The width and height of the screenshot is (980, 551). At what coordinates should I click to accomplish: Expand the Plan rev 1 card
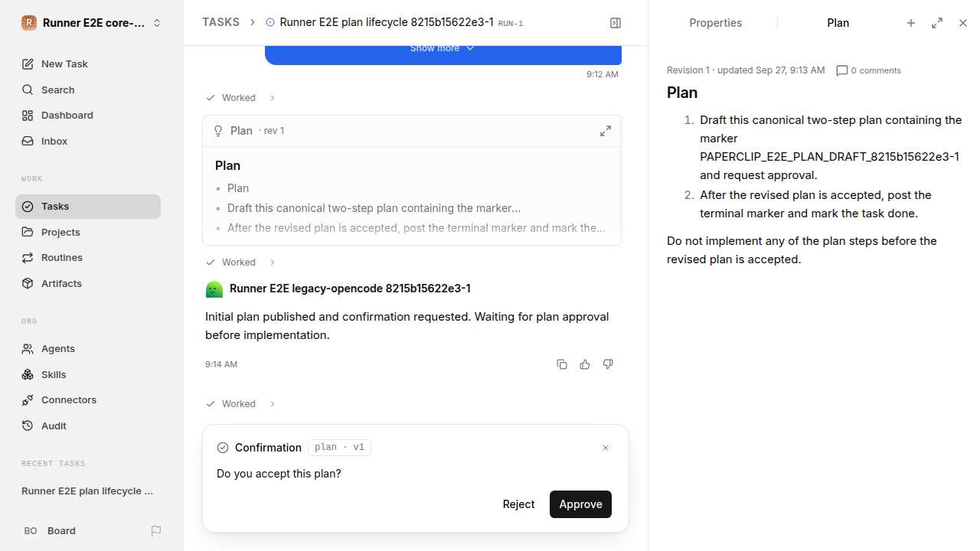(606, 131)
